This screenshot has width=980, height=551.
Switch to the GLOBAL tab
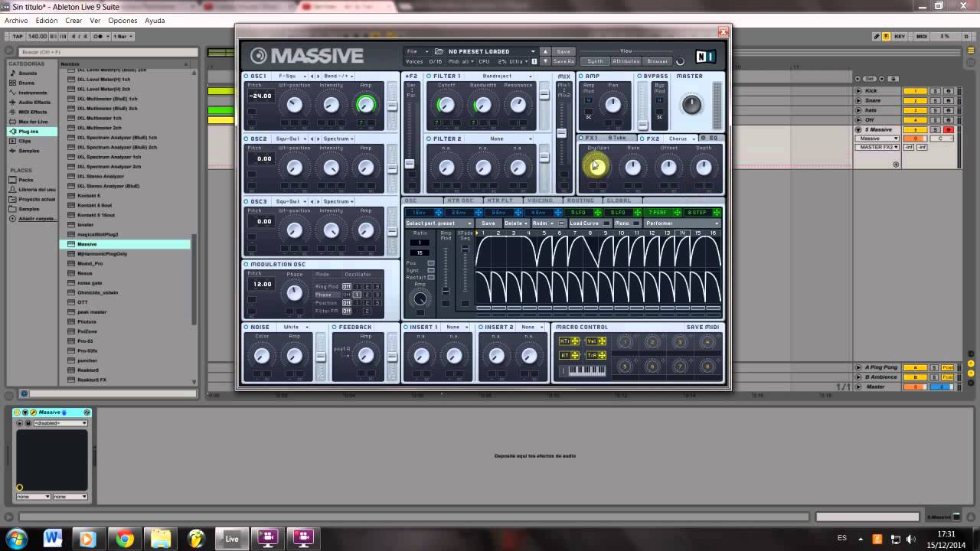point(619,201)
